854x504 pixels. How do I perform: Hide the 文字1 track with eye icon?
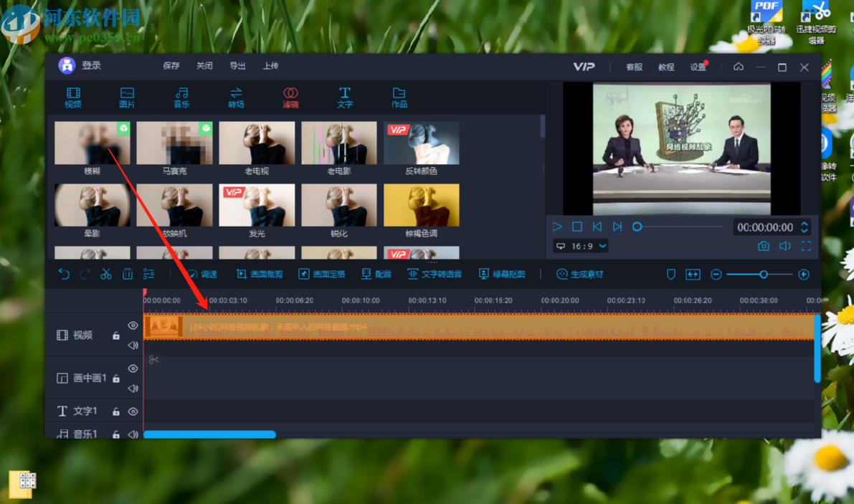(133, 412)
